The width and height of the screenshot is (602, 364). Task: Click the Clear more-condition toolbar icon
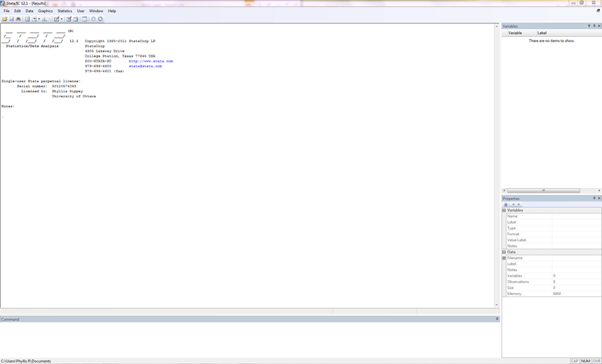93,18
